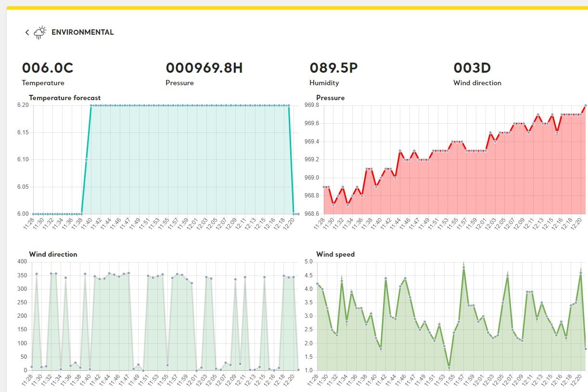Click the first data point of Wind direction chart
The image size is (588, 392).
click(32, 367)
